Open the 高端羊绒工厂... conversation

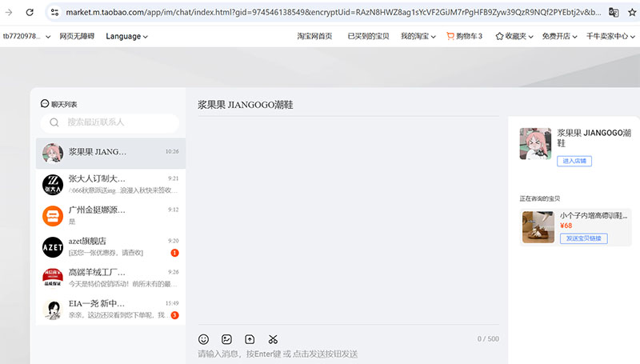tap(110, 278)
